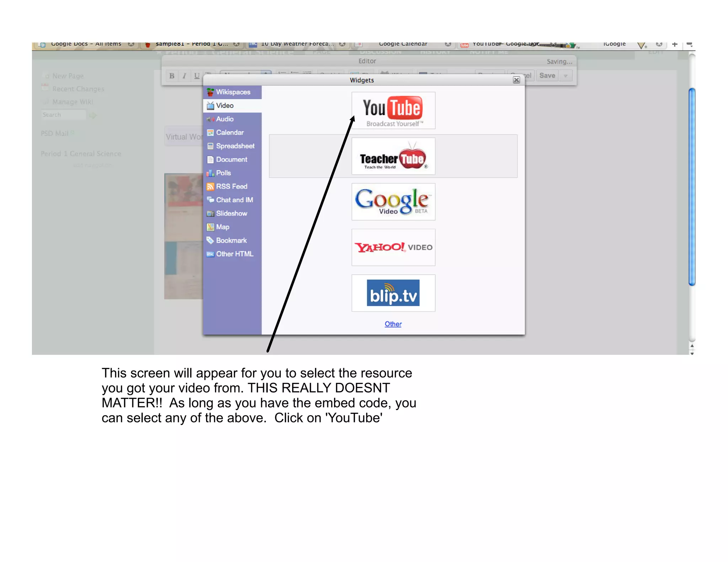Click the Slideshow camera icon

(x=210, y=214)
